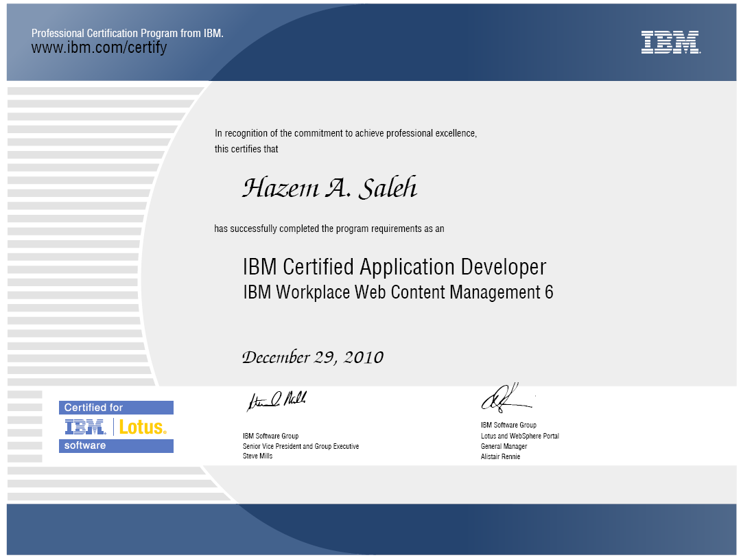Select the 'this certifies that' text

pos(246,149)
